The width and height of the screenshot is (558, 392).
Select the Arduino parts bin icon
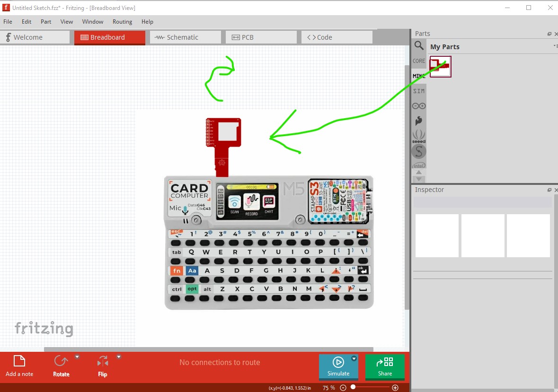419,106
